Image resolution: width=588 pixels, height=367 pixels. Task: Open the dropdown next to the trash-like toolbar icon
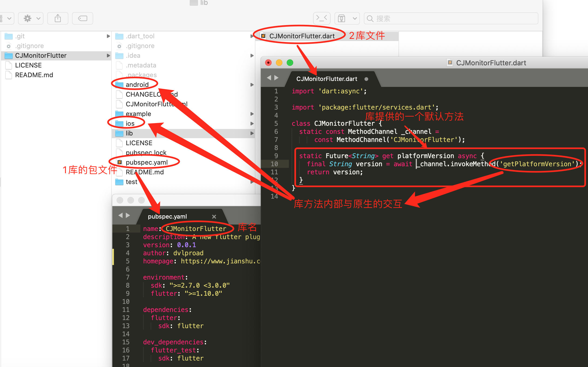point(355,18)
